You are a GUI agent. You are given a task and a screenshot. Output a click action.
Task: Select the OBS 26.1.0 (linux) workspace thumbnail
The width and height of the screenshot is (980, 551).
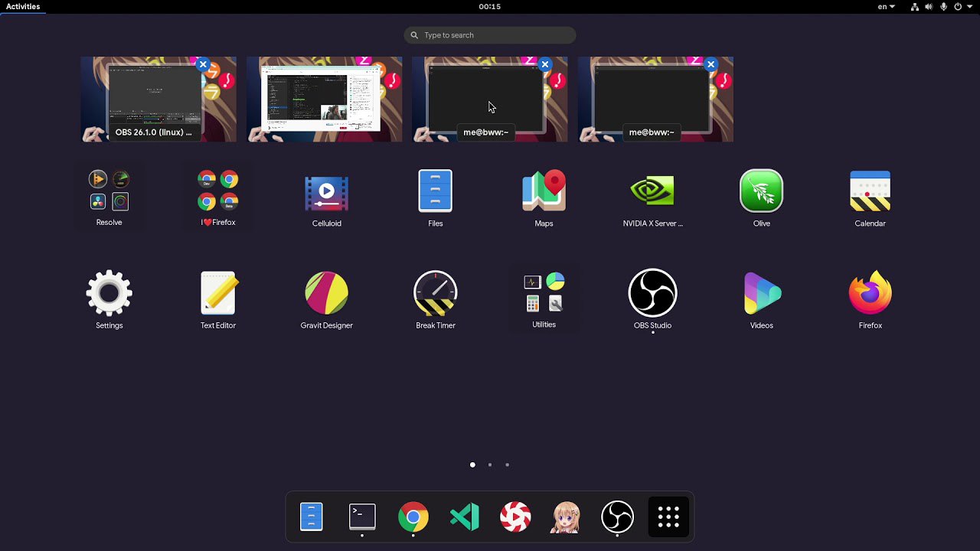coord(158,99)
